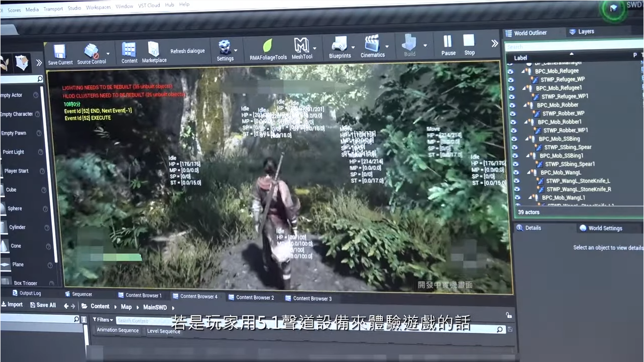Open the Blueprints dropdown arrow
Image resolution: width=644 pixels, height=362 pixels.
[x=353, y=47]
